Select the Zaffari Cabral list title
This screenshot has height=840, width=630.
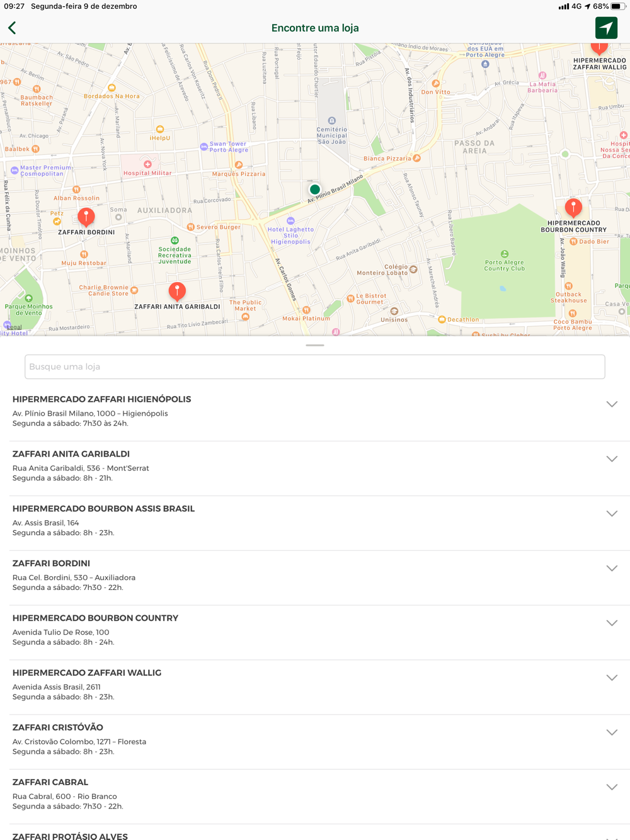tap(50, 783)
